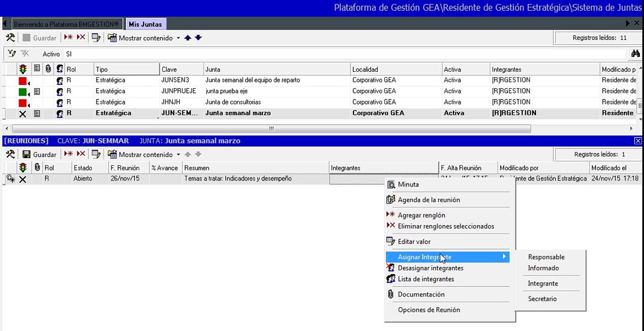Sort by Localidad column header
The height and width of the screenshot is (331, 644).
(x=396, y=69)
